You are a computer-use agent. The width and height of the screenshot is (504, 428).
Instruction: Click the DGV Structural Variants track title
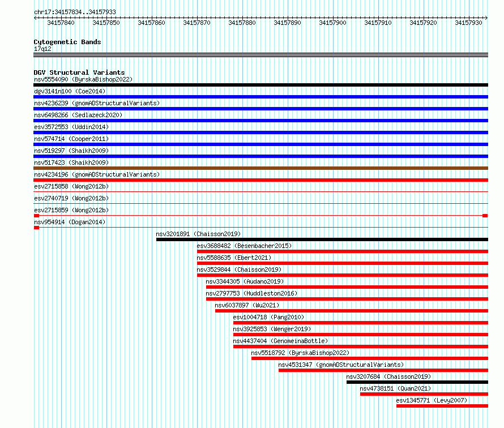(x=79, y=72)
